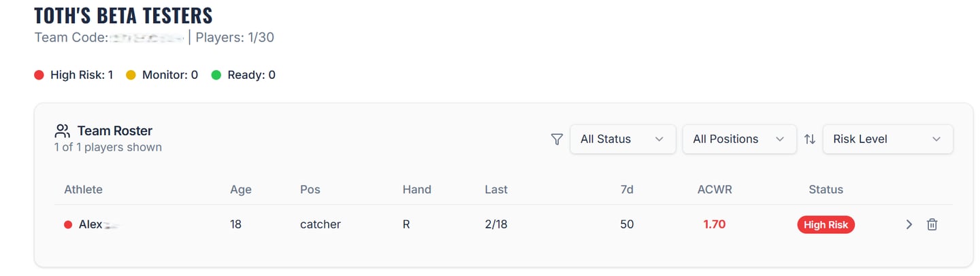Click the red High Risk legend dot
This screenshot has height=276, width=980.
(39, 75)
